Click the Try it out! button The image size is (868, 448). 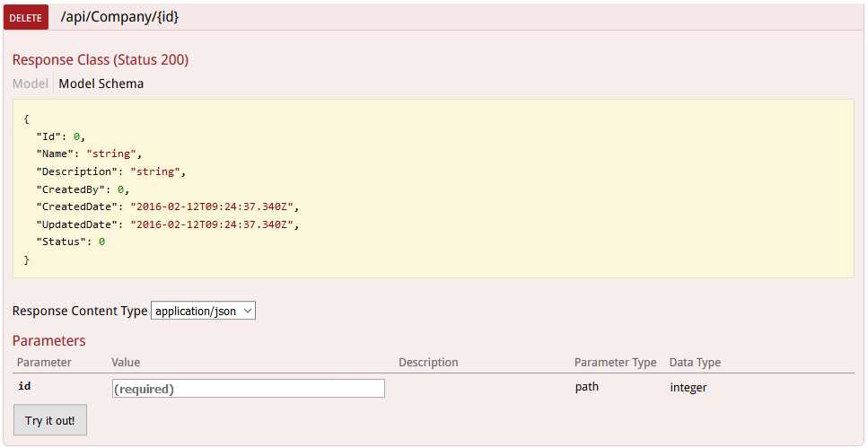click(x=50, y=420)
